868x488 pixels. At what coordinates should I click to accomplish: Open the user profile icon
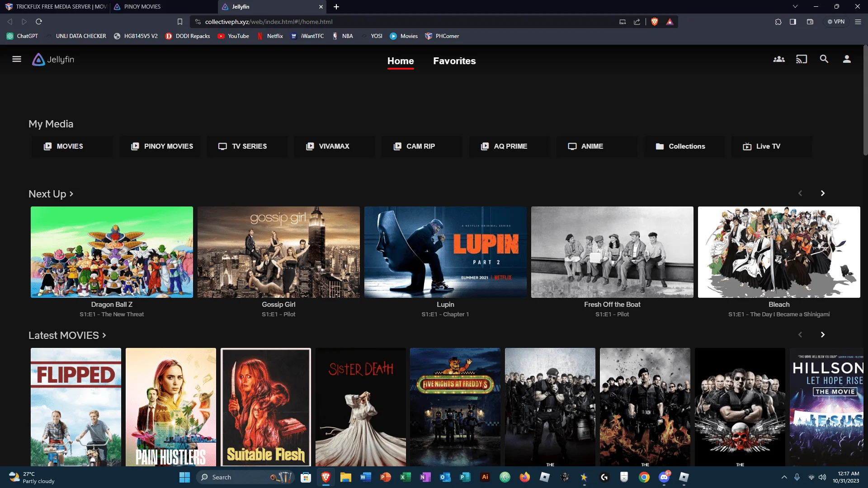(x=847, y=59)
